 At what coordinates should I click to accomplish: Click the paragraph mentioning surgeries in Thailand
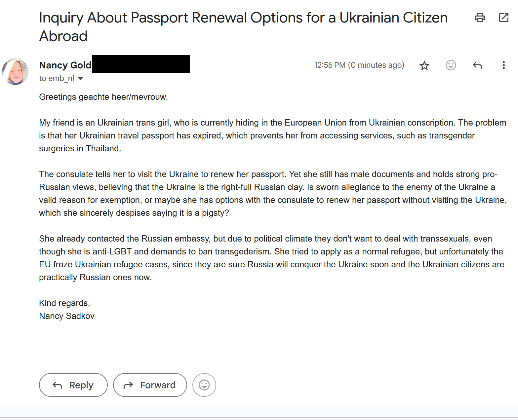click(x=272, y=135)
